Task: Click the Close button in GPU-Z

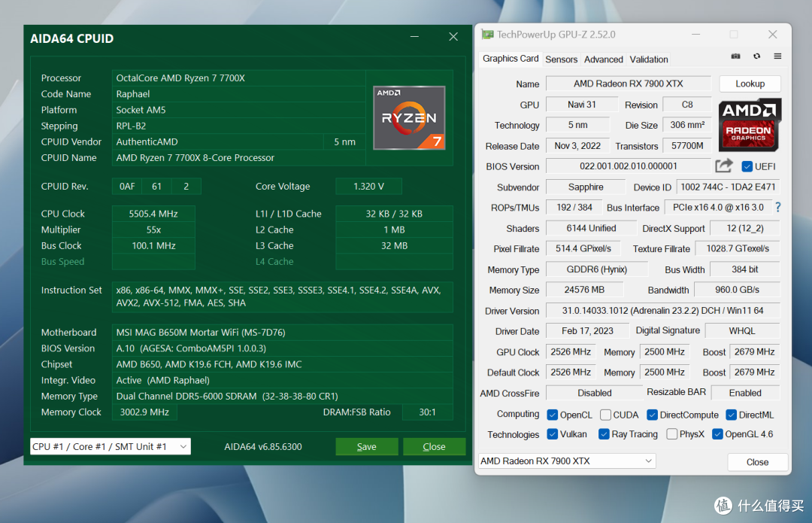Action: point(757,462)
